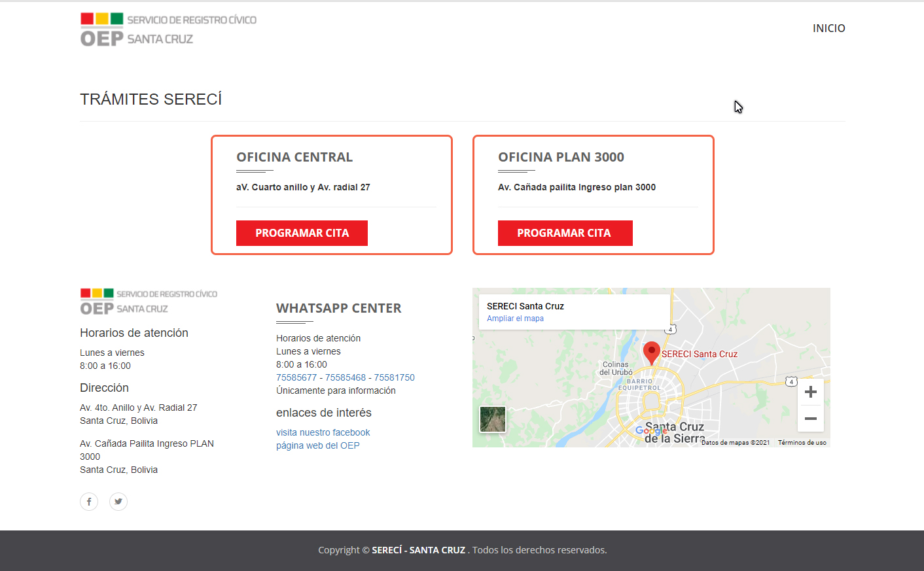
Task: Schedule appointment at Oficina Central
Action: [302, 233]
